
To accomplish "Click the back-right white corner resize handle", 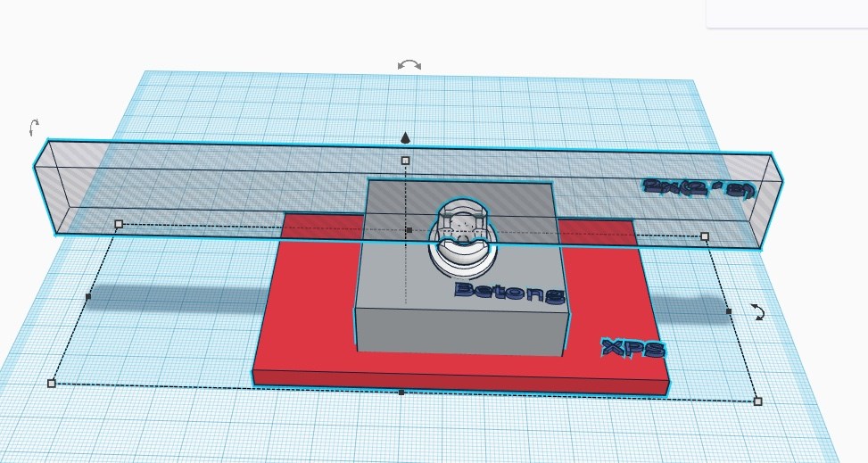I will coord(705,236).
